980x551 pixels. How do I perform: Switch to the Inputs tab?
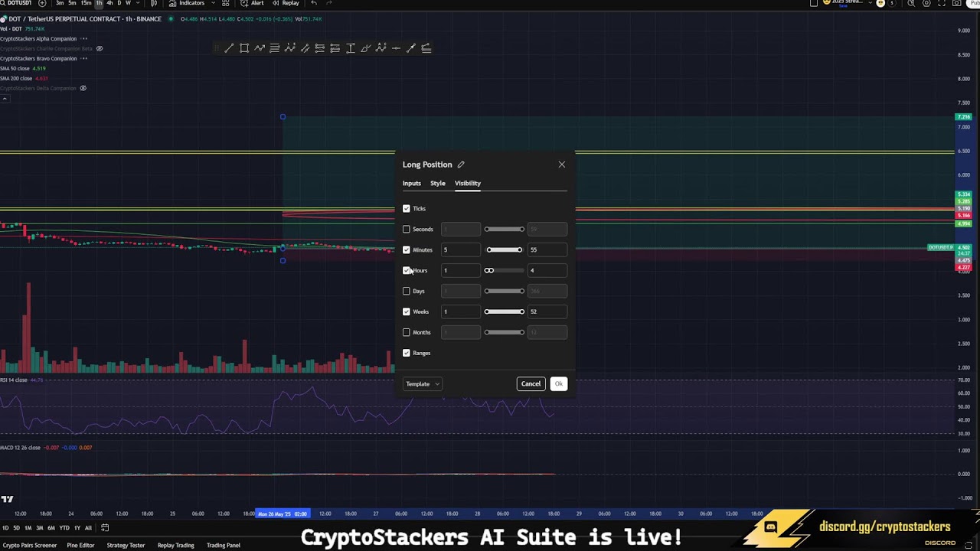pos(412,183)
